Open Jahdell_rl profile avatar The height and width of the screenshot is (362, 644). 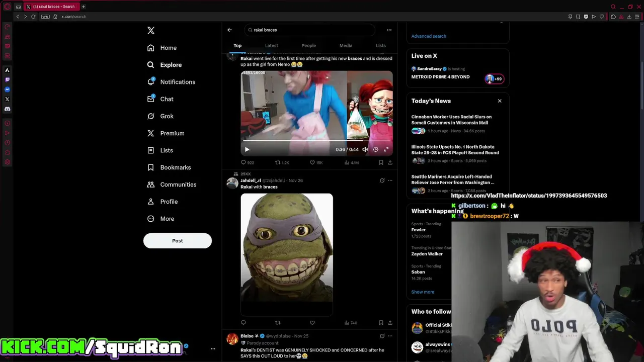point(232,183)
